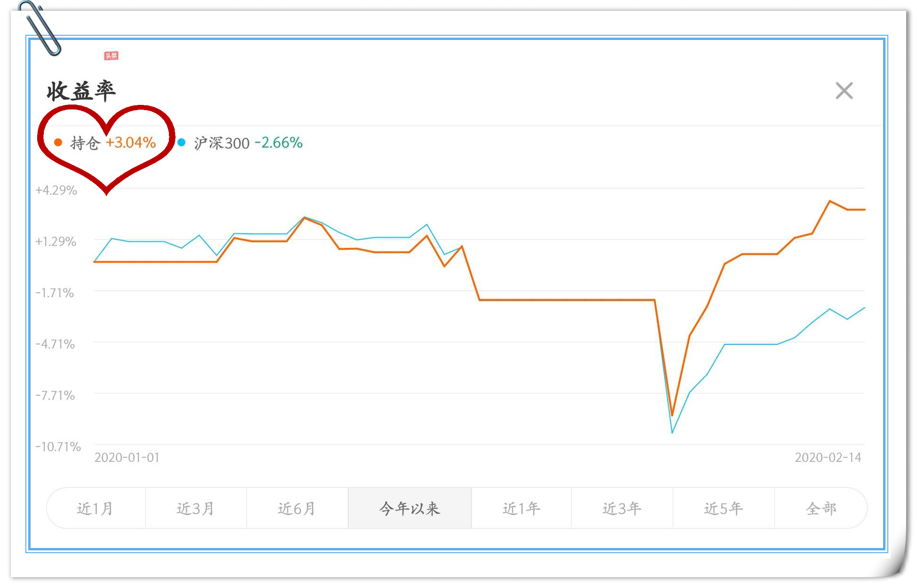Click the red 头条 watermark badge
Viewport: 917px width, 588px height.
click(x=112, y=56)
